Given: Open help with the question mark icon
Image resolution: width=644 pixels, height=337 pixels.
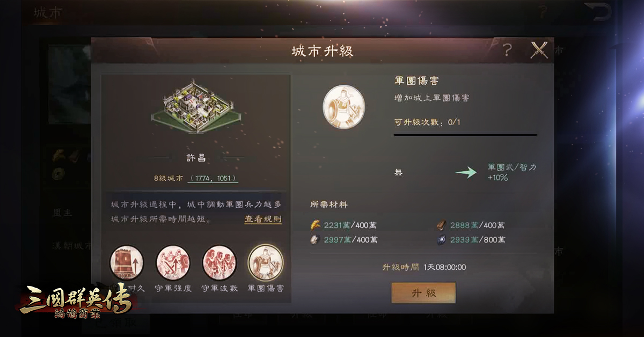Looking at the screenshot, I should tap(507, 51).
